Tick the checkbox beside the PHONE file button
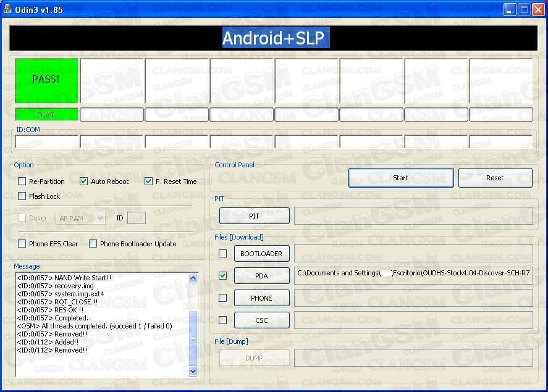The height and width of the screenshot is (392, 548). pyautogui.click(x=222, y=298)
